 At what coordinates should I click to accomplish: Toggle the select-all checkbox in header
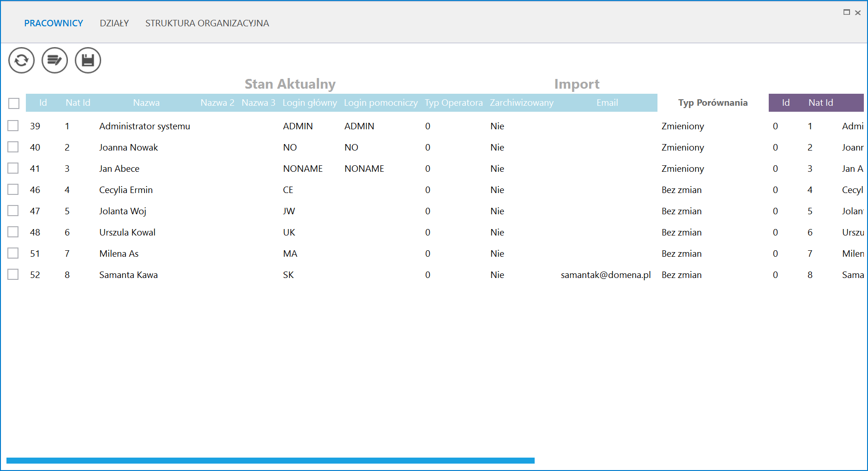click(x=14, y=103)
